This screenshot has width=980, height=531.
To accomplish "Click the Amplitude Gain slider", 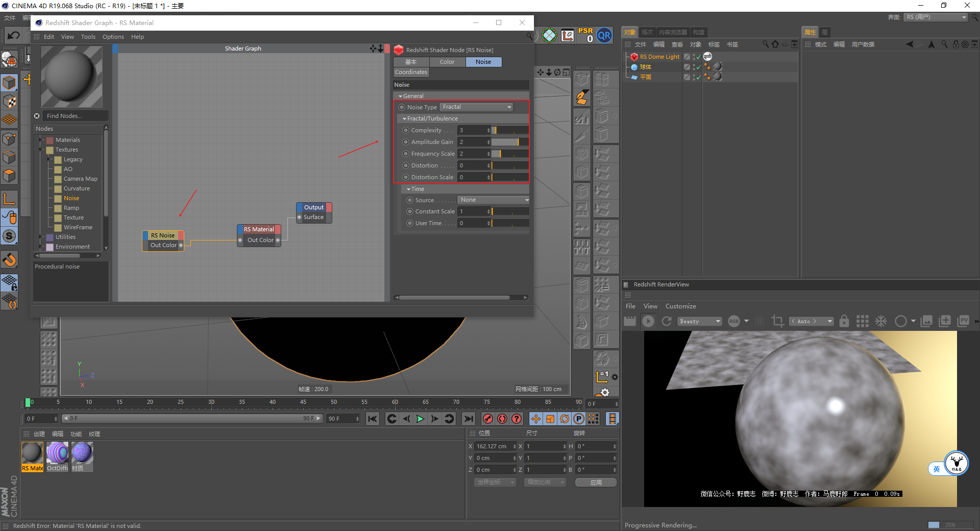I will pos(509,142).
